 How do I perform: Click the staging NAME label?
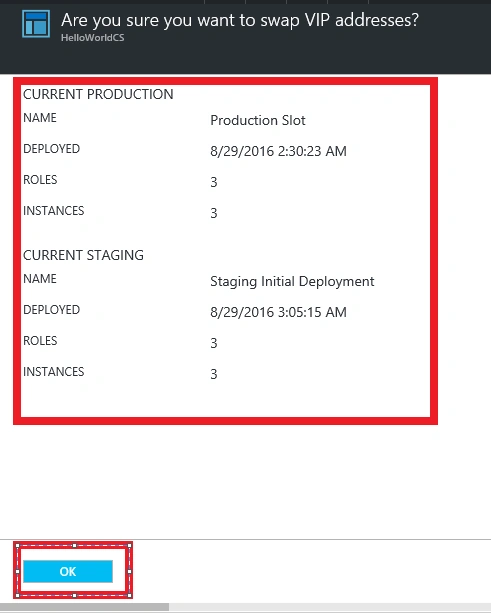click(x=40, y=279)
